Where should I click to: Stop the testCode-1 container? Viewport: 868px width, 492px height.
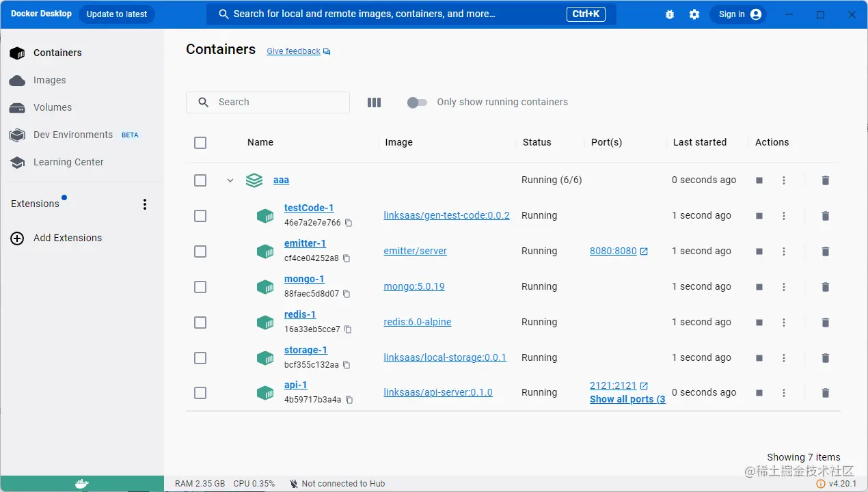coord(759,216)
